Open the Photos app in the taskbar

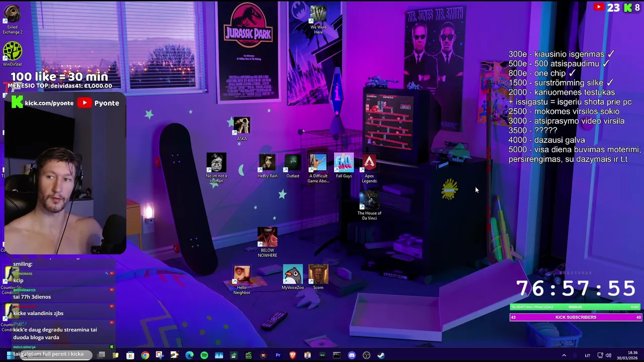pos(219,355)
